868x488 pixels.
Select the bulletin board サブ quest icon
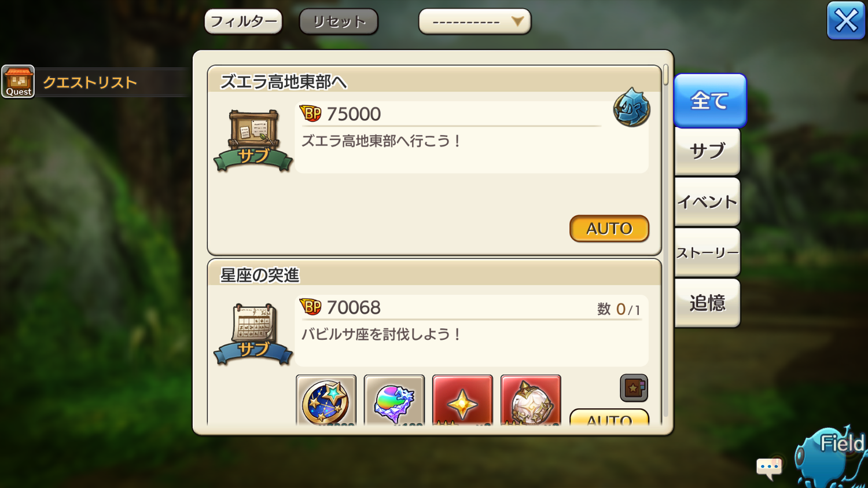[253, 141]
